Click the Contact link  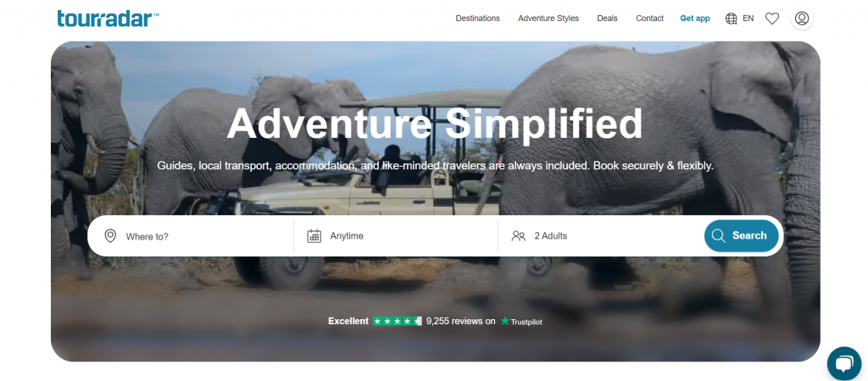(x=650, y=19)
